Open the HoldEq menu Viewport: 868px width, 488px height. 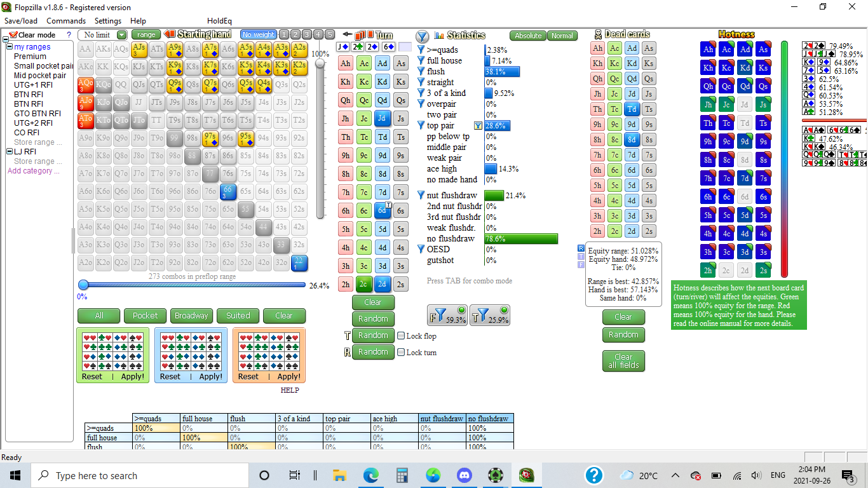219,21
